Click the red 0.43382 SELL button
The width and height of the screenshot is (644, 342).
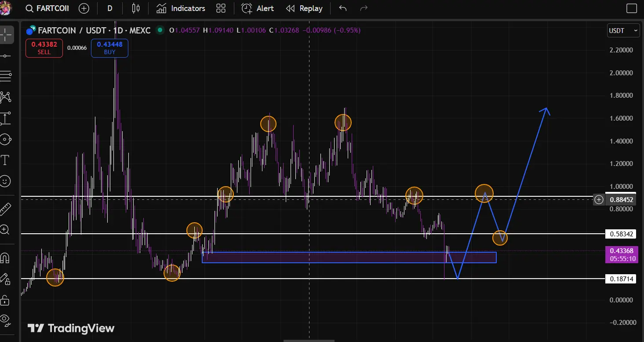44,48
